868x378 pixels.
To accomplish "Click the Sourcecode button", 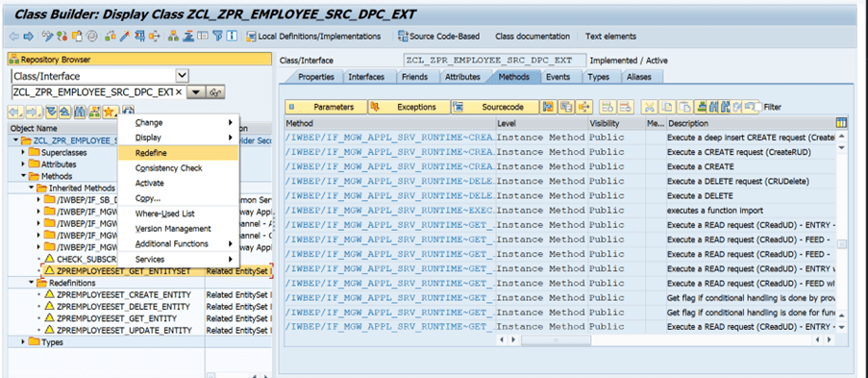I will click(495, 107).
